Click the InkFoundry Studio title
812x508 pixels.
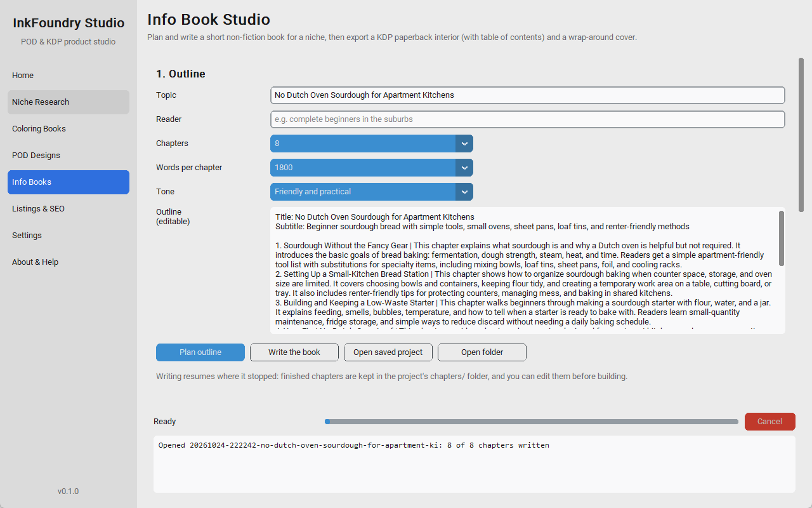click(69, 23)
